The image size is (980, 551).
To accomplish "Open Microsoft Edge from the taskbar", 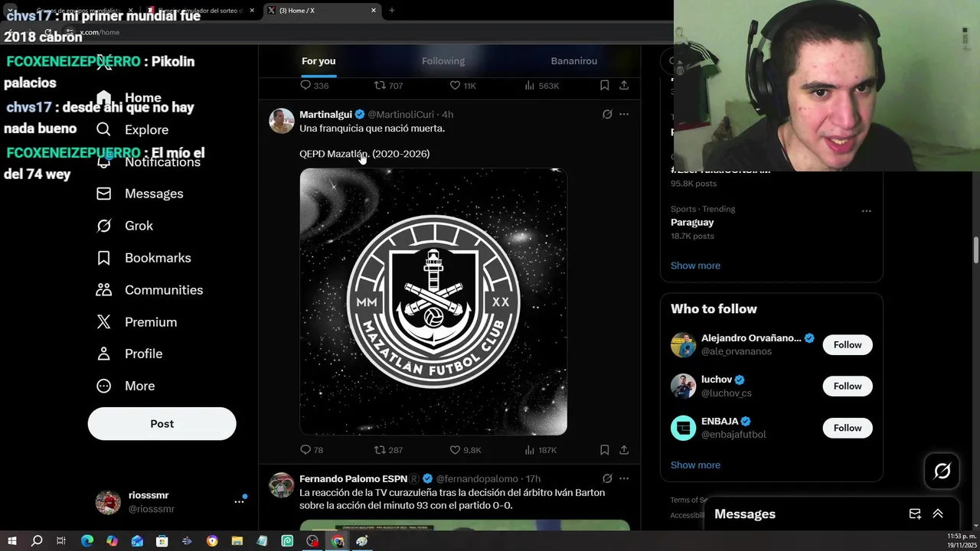I will [87, 541].
